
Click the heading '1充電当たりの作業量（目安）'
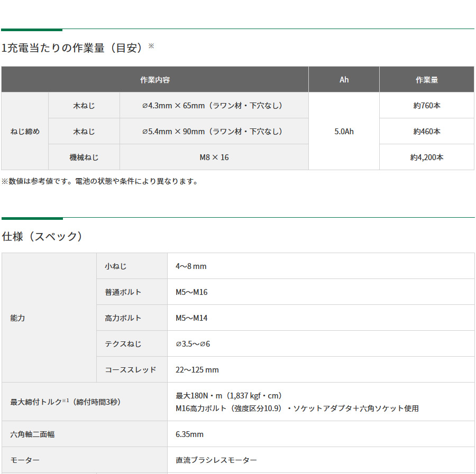click(x=72, y=48)
